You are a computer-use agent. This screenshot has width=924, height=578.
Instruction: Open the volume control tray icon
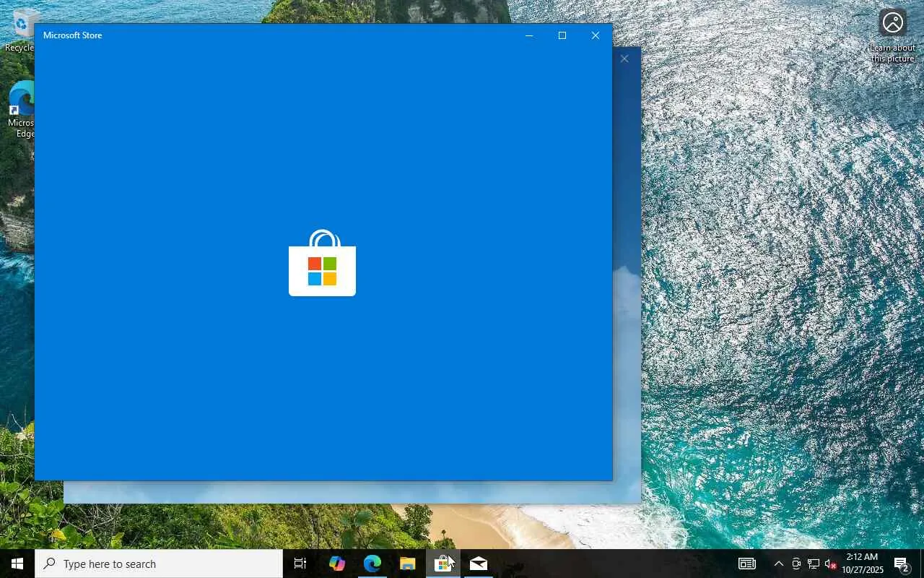click(x=830, y=564)
